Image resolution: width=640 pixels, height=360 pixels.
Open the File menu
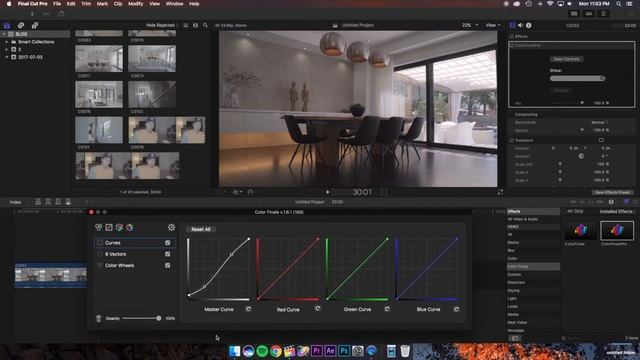57,4
